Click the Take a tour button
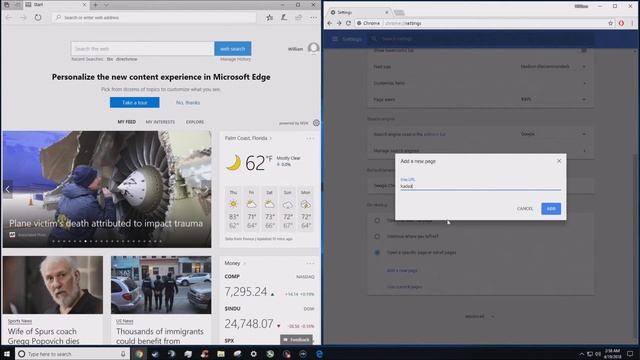Image resolution: width=640 pixels, height=360 pixels. [x=135, y=102]
